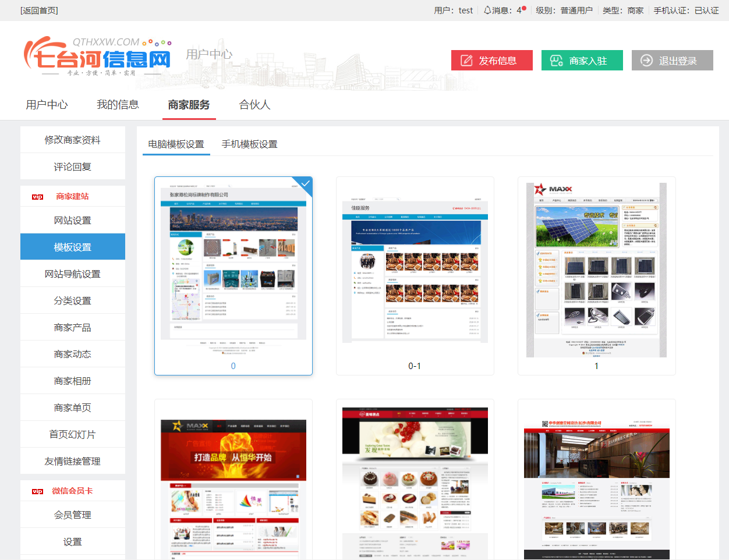Go to 首页幻灯片 settings
The height and width of the screenshot is (560, 729).
point(73,434)
